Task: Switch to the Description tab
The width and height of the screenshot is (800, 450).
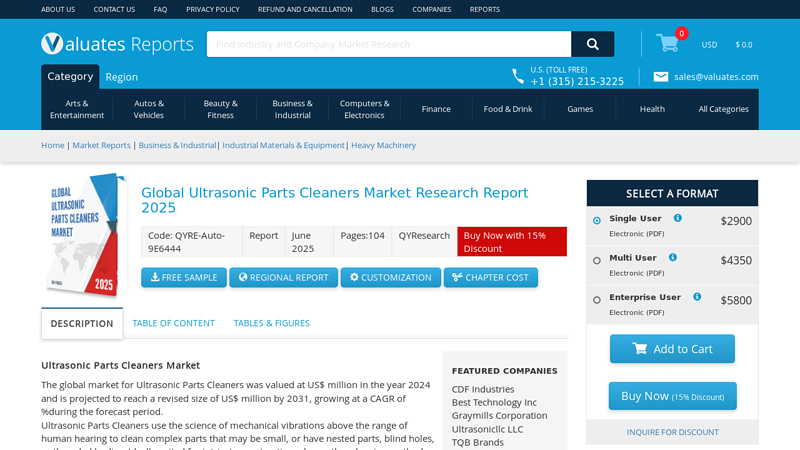Action: tap(82, 323)
